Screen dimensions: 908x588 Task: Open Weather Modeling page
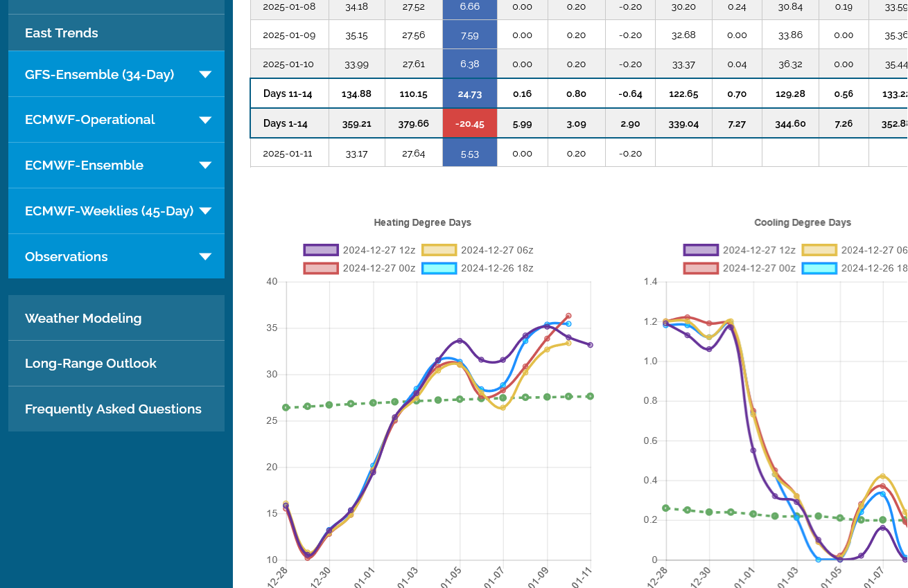(x=83, y=319)
